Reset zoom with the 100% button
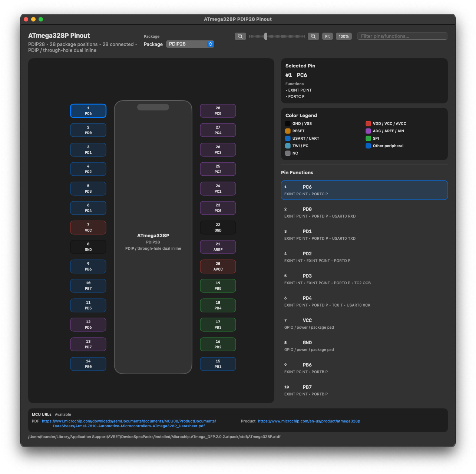Image resolution: width=476 pixels, height=474 pixels. coord(344,36)
